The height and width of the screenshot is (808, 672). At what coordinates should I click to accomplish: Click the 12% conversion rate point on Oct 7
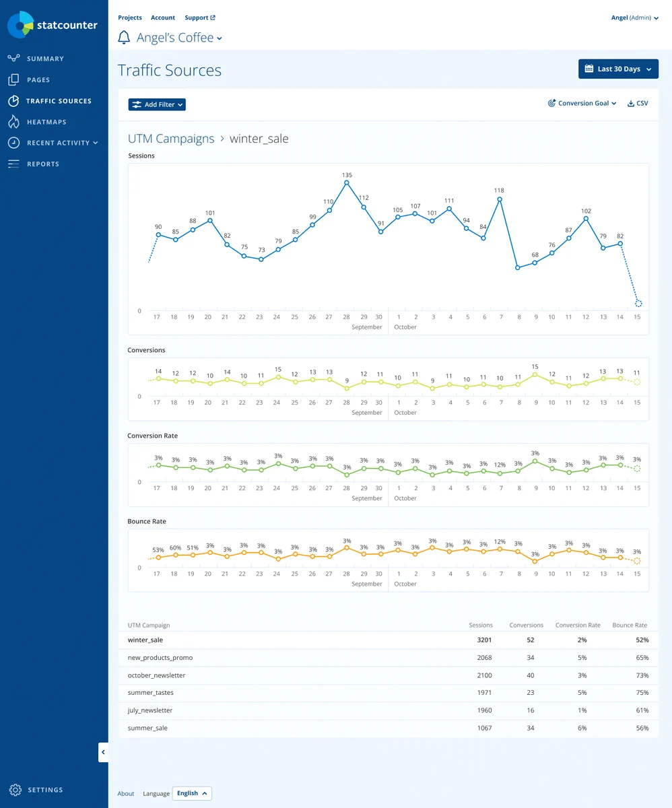tap(500, 473)
